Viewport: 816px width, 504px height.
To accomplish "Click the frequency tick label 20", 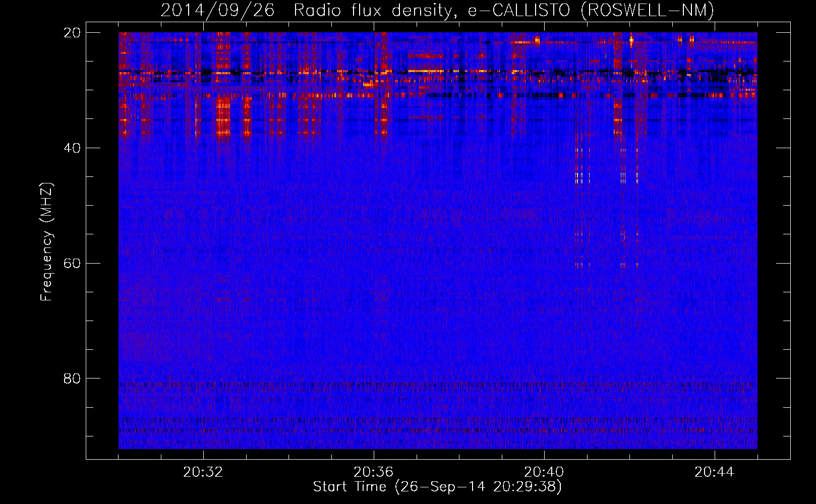I will point(72,33).
